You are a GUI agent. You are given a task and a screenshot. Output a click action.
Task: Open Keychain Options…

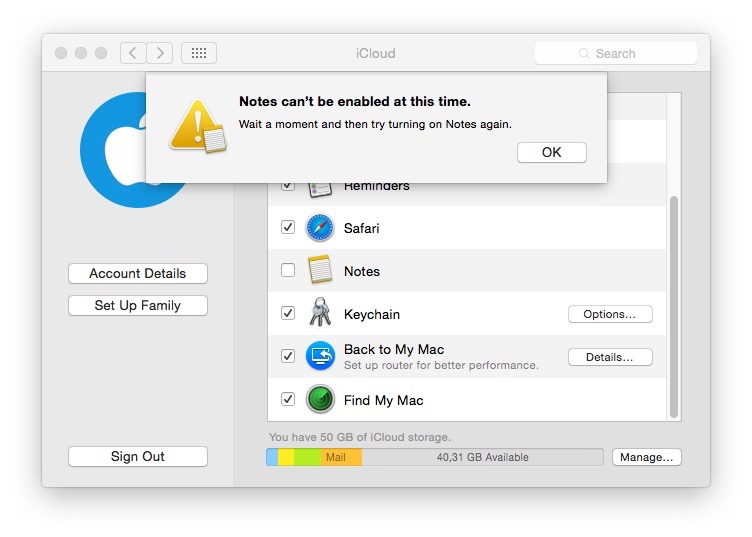click(x=610, y=314)
